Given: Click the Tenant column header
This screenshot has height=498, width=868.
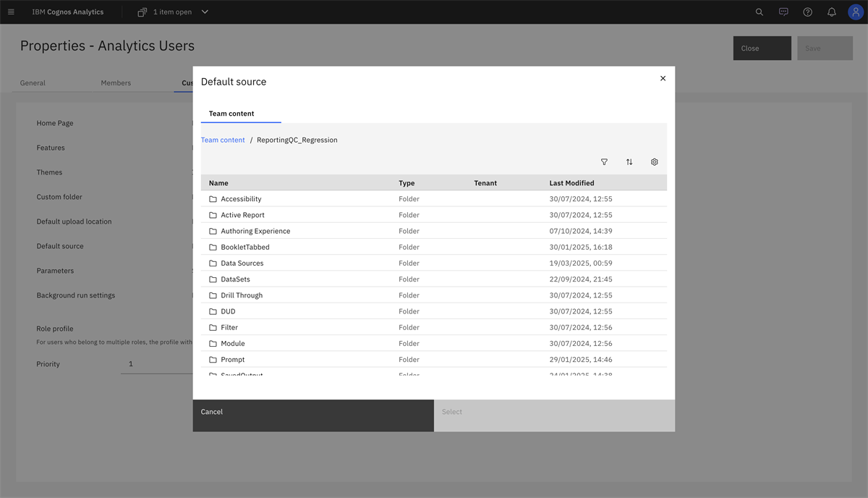Looking at the screenshot, I should (x=485, y=183).
